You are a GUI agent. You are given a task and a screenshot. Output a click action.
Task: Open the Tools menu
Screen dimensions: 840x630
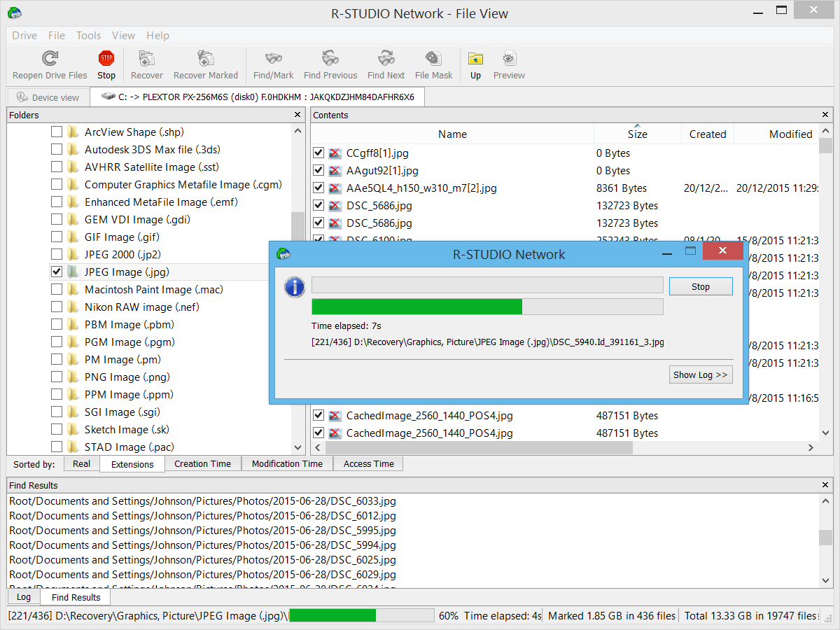[88, 35]
